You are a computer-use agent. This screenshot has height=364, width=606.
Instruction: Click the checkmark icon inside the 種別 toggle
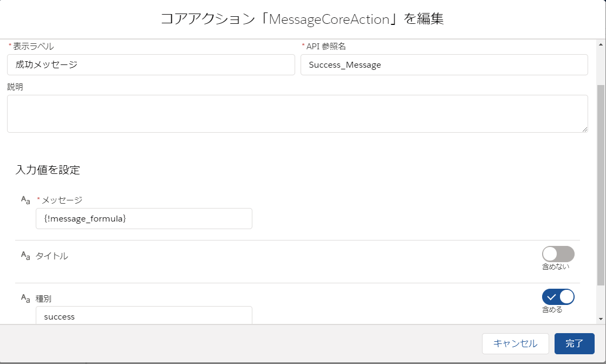pyautogui.click(x=552, y=297)
